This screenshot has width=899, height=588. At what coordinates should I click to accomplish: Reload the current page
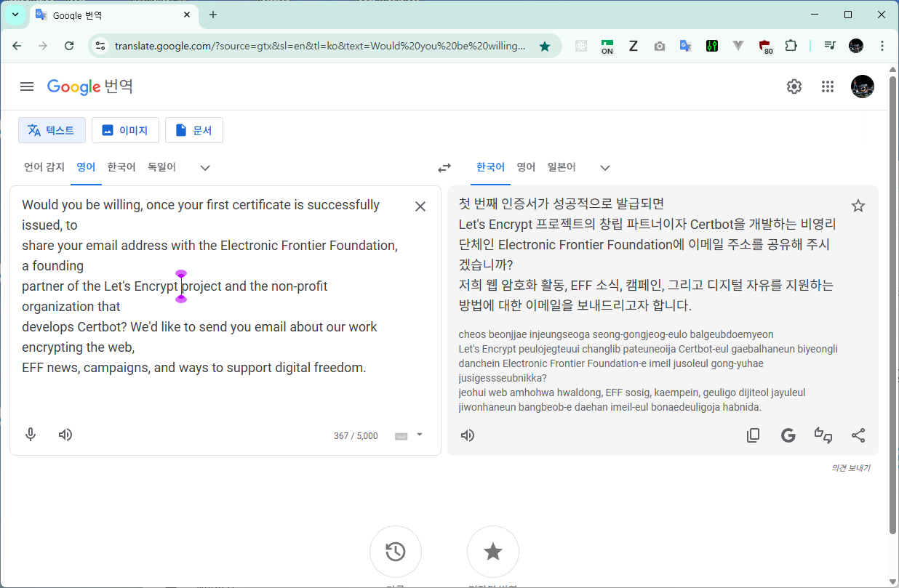coord(69,46)
